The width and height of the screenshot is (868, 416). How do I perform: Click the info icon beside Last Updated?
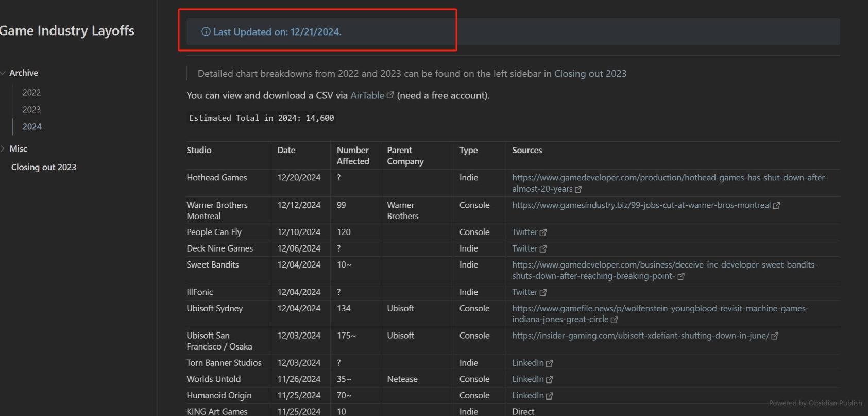(206, 31)
